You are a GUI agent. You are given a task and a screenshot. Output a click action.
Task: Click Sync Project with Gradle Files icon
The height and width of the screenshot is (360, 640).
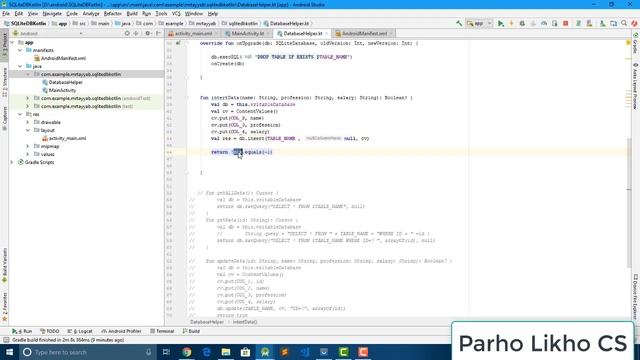(x=578, y=23)
